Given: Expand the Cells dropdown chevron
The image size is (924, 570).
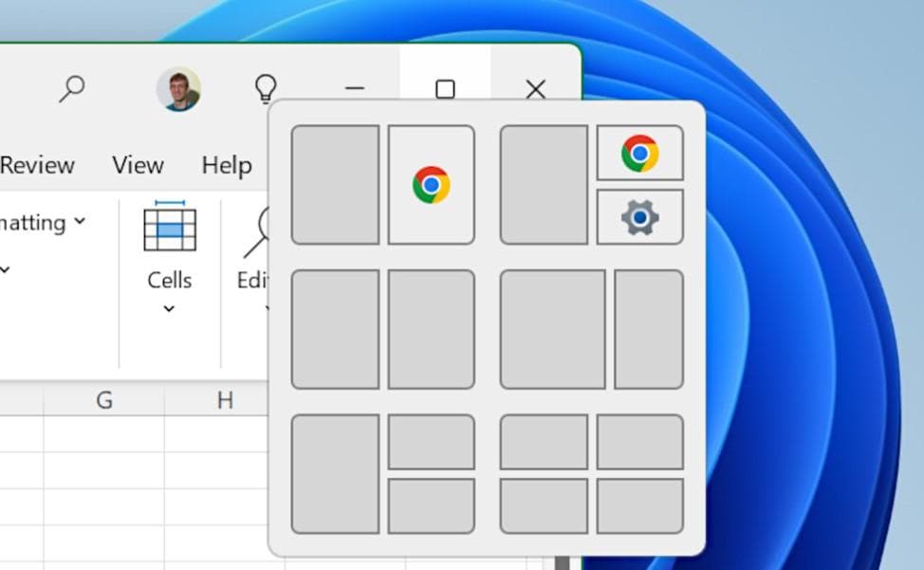Looking at the screenshot, I should coord(169,308).
